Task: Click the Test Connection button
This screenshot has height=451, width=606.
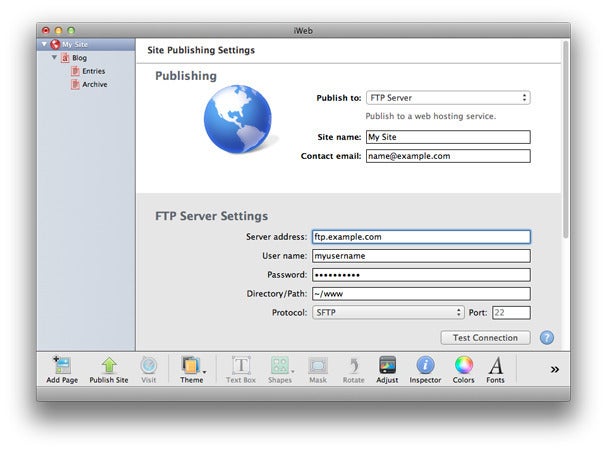Action: [485, 338]
